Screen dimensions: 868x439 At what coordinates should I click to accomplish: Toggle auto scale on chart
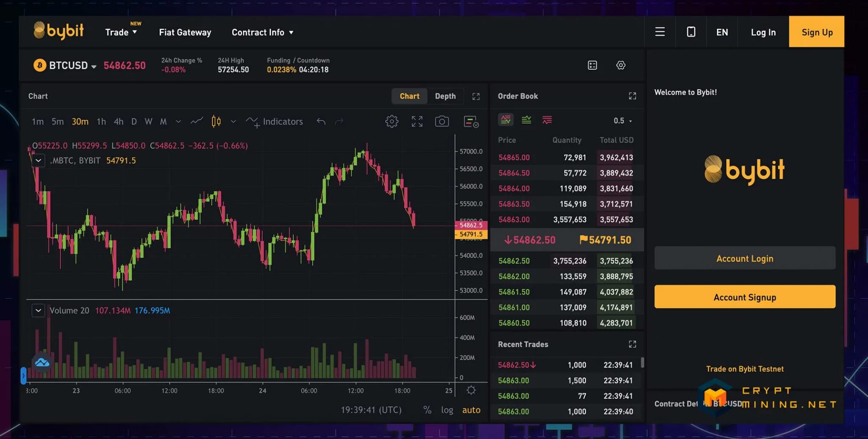pos(471,410)
